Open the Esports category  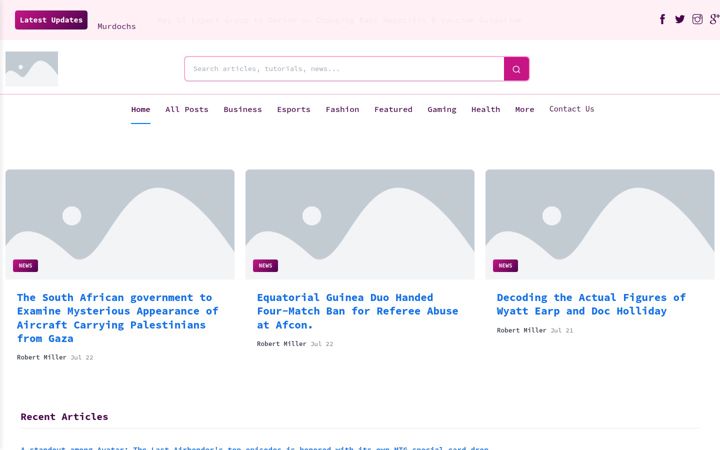pyautogui.click(x=293, y=109)
